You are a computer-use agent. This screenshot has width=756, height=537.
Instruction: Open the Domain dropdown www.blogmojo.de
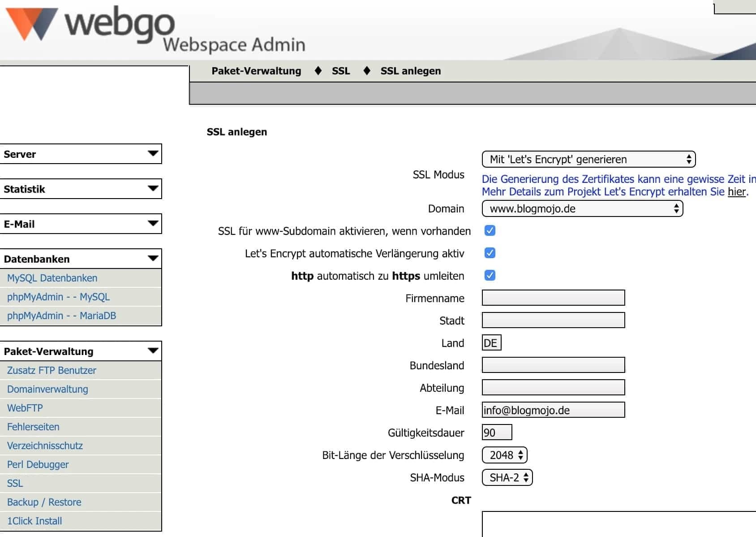click(582, 209)
